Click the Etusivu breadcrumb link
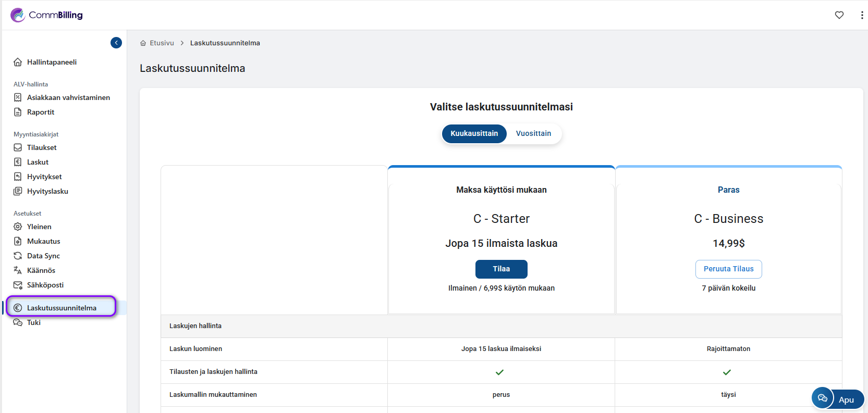 (162, 43)
